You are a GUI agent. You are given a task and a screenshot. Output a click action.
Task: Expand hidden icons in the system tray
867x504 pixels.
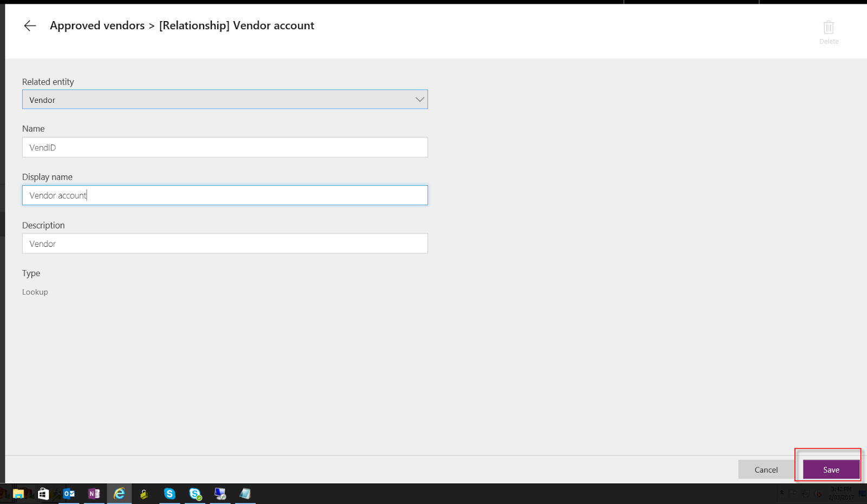(781, 493)
